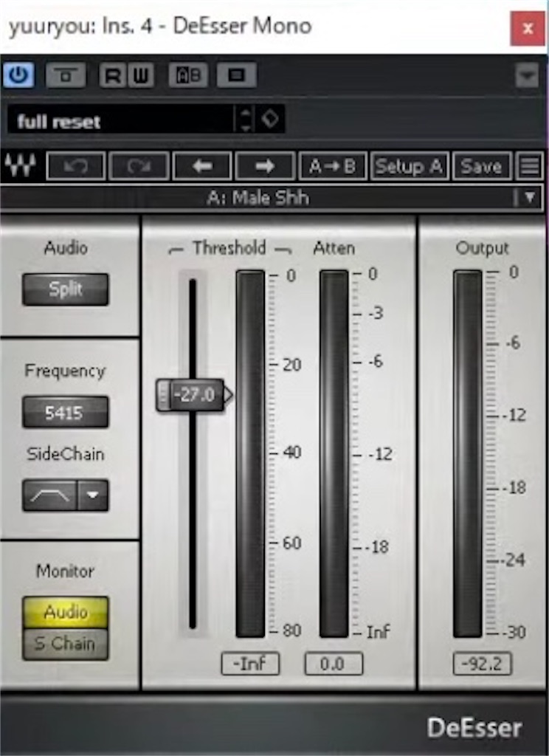Open the plugin functions dropdown arrow
Viewport: 549px width, 756px height.
tap(527, 76)
